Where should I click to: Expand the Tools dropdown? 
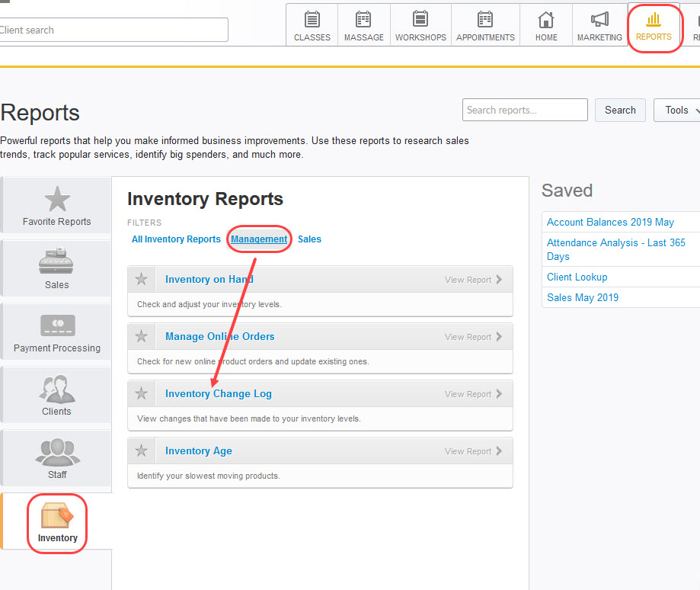(x=677, y=111)
